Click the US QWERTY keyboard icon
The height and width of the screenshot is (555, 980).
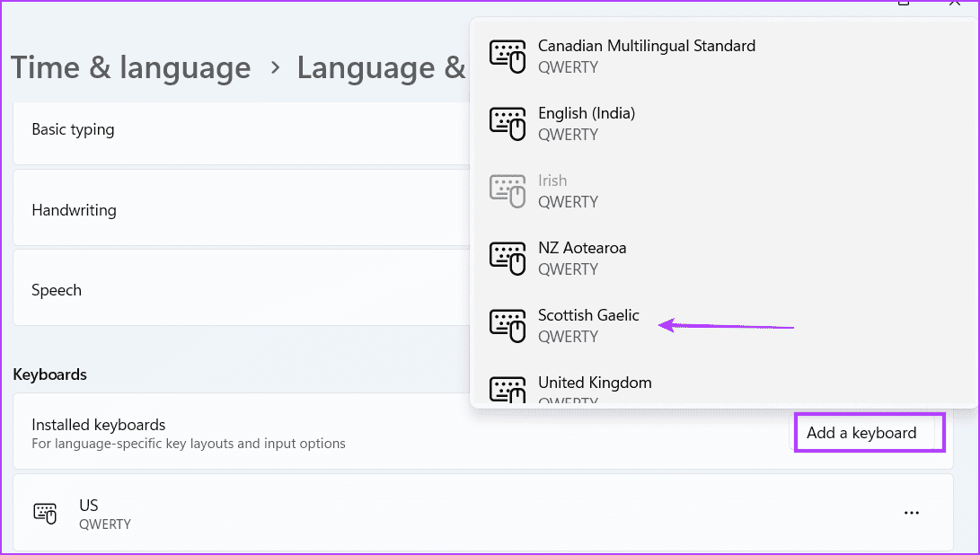pyautogui.click(x=44, y=513)
